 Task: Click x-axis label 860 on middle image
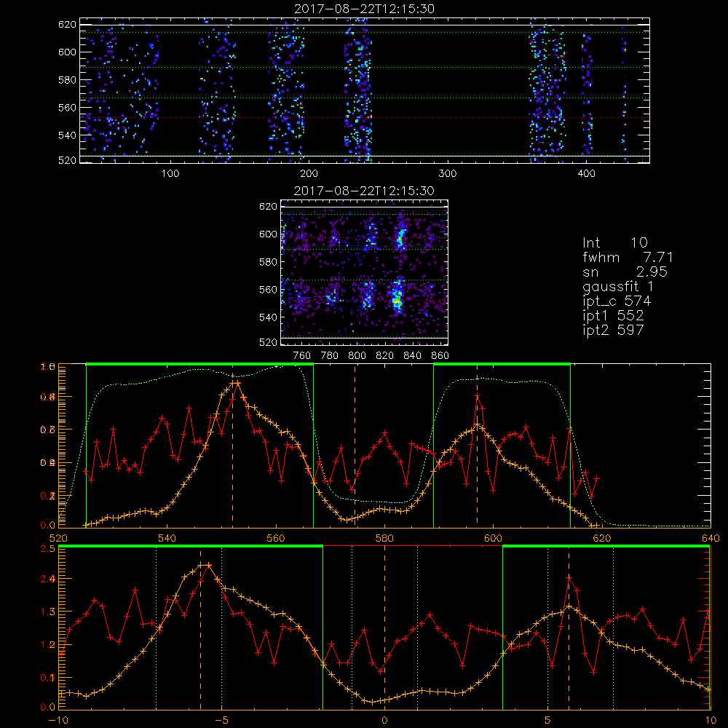tap(440, 356)
